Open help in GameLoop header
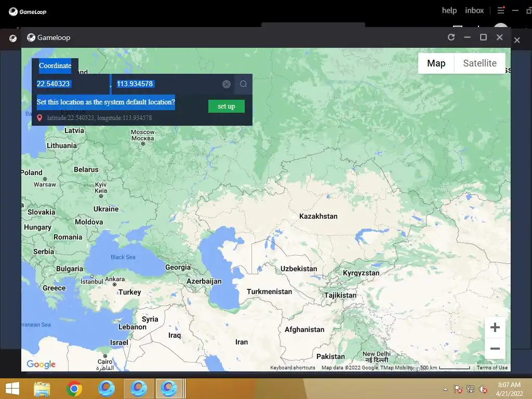532x399 pixels. [449, 10]
